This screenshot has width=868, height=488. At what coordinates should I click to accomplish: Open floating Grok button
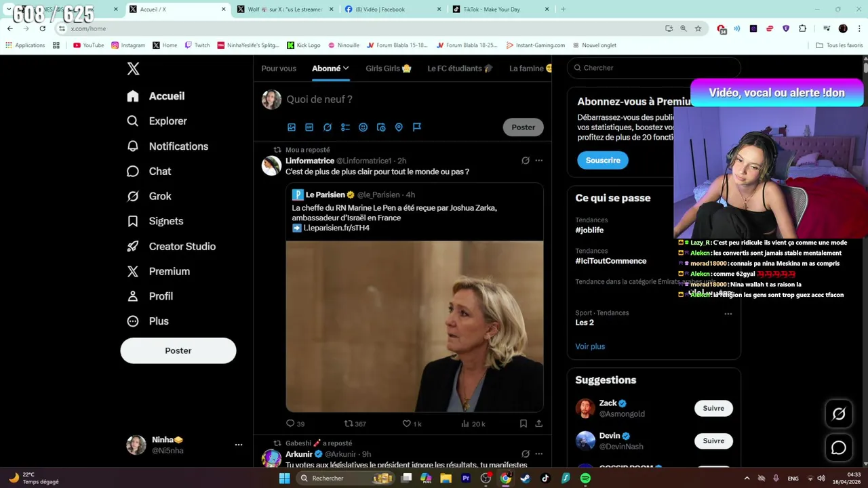point(839,414)
